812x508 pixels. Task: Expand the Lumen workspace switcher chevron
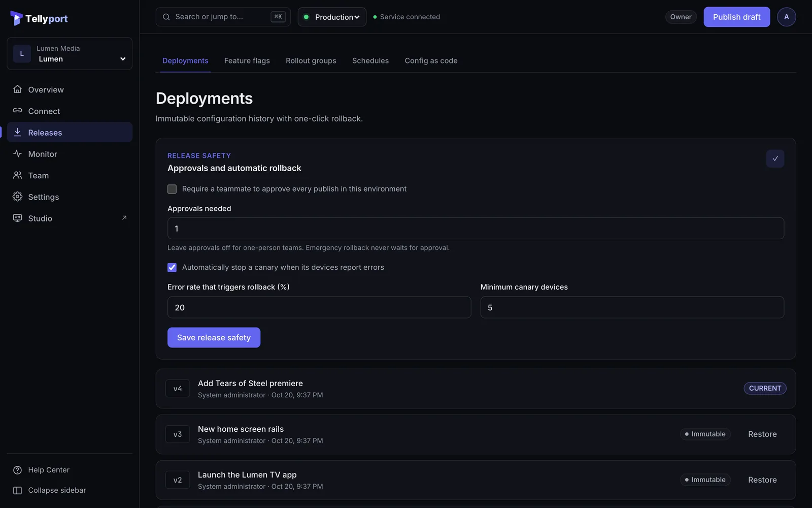[x=123, y=59]
